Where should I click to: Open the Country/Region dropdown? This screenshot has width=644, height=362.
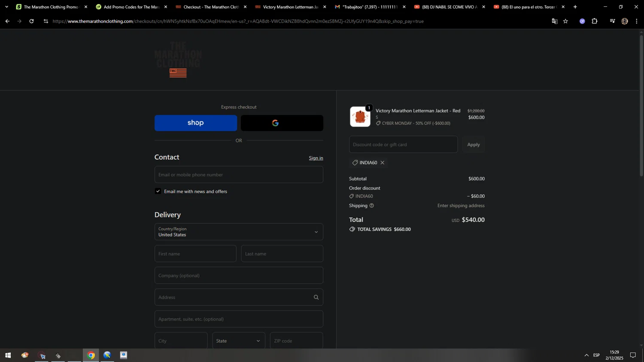coord(239,232)
